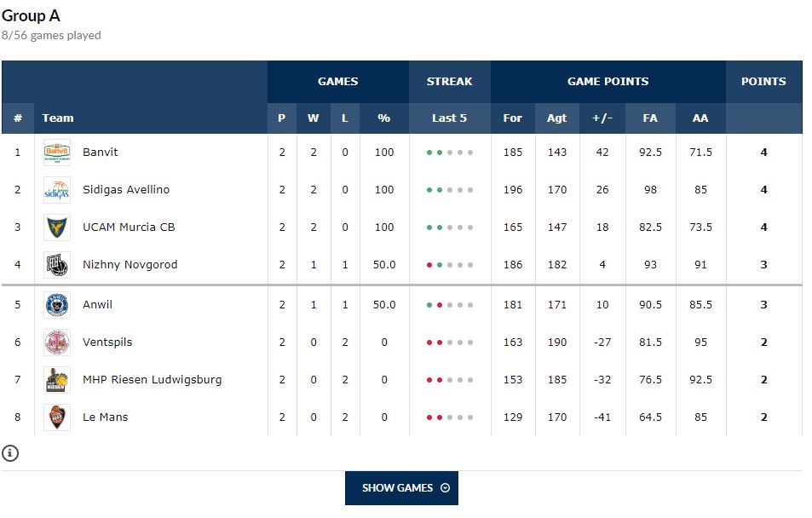The height and width of the screenshot is (518, 812).
Task: Click the Sidigas Avellino team logo
Action: (57, 190)
